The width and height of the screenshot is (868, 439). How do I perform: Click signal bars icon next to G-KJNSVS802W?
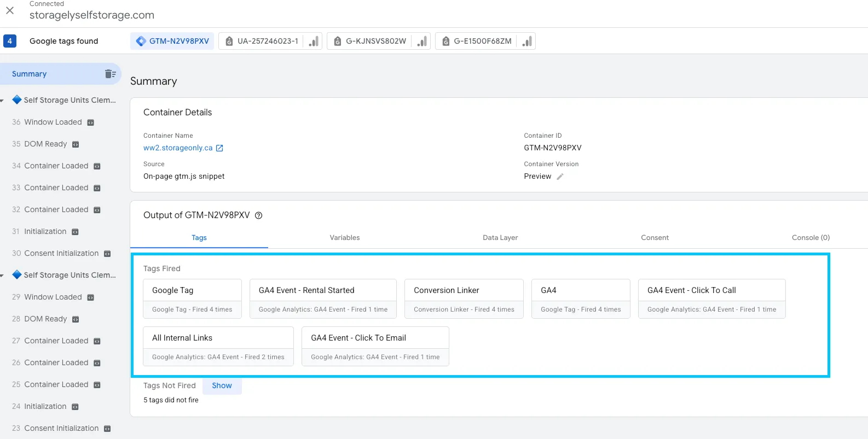[x=422, y=41]
